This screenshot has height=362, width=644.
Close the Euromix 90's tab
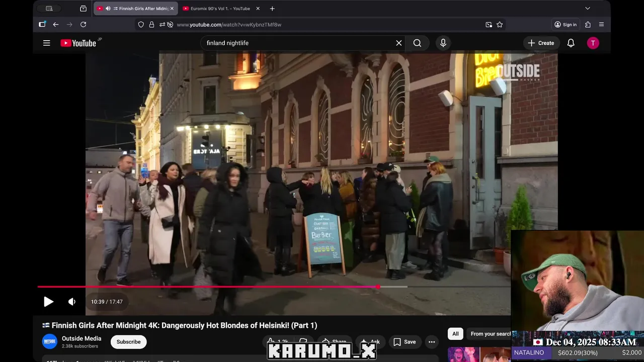(x=258, y=9)
